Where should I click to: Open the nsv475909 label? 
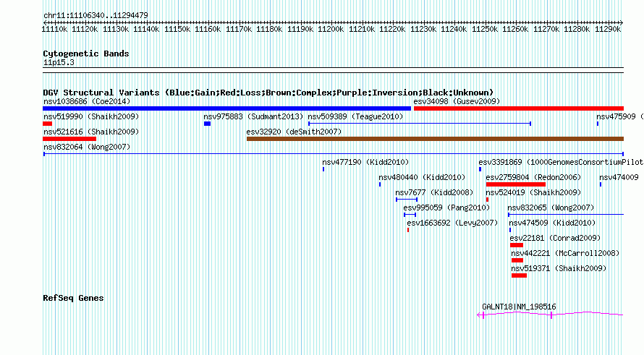pos(620,116)
